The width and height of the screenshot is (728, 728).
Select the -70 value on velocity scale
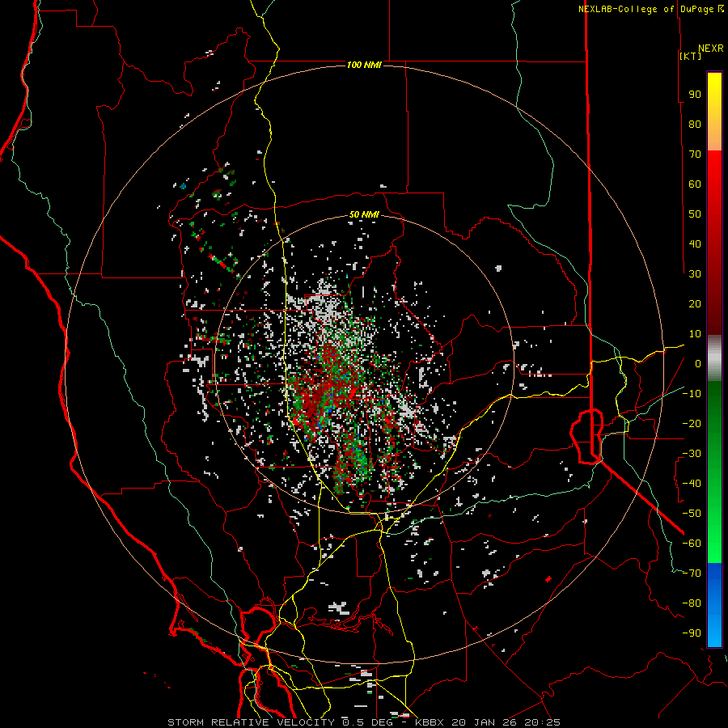click(x=692, y=574)
